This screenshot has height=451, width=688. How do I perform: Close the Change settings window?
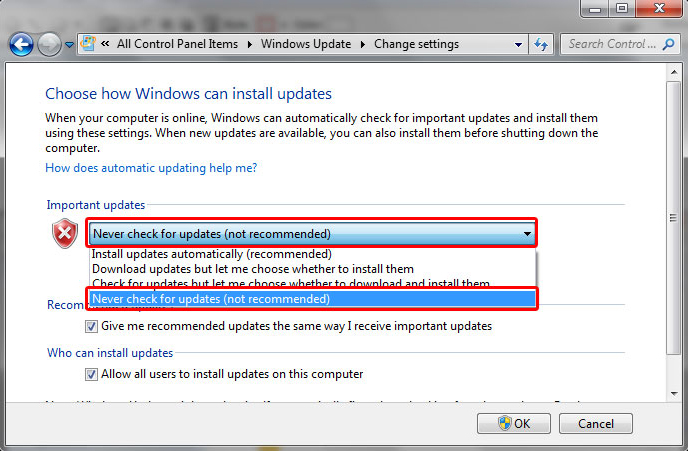coord(660,9)
